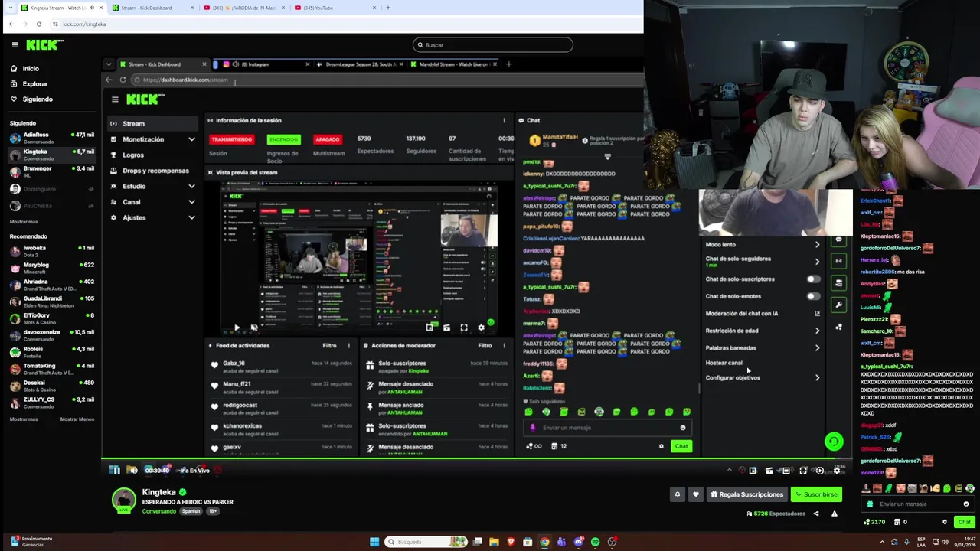980x551 pixels.
Task: Click the Buscar search field
Action: [x=492, y=44]
